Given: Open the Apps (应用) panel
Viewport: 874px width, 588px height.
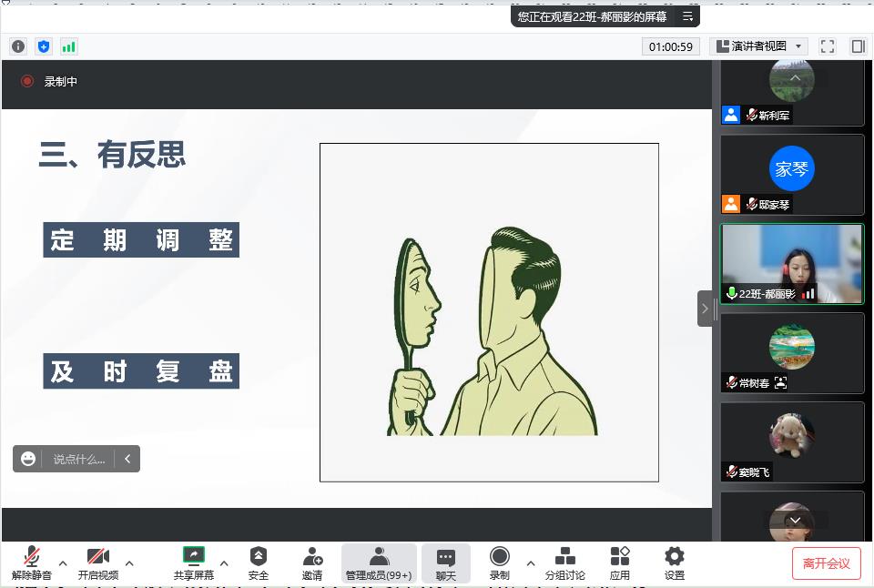Looking at the screenshot, I should pos(620,563).
